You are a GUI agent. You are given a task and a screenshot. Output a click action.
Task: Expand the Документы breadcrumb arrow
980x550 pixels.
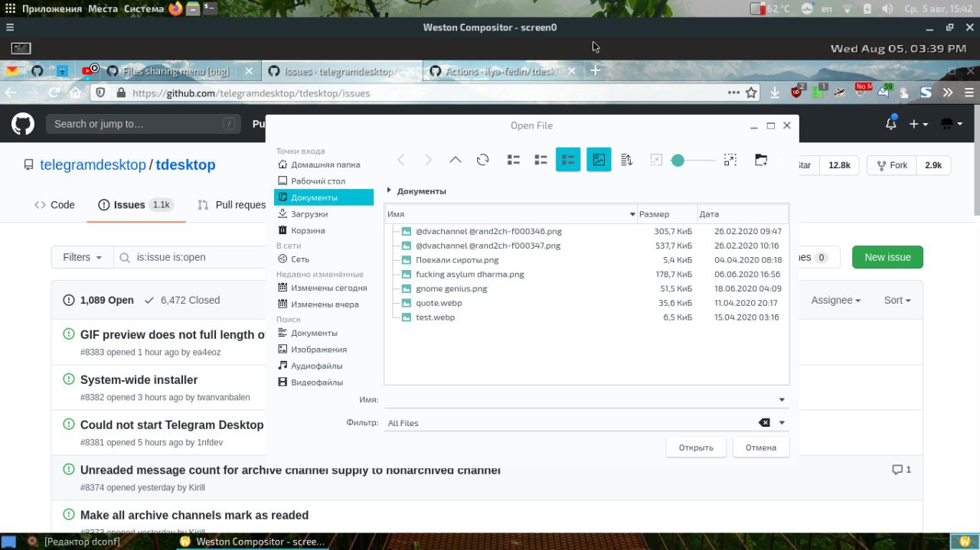[389, 190]
